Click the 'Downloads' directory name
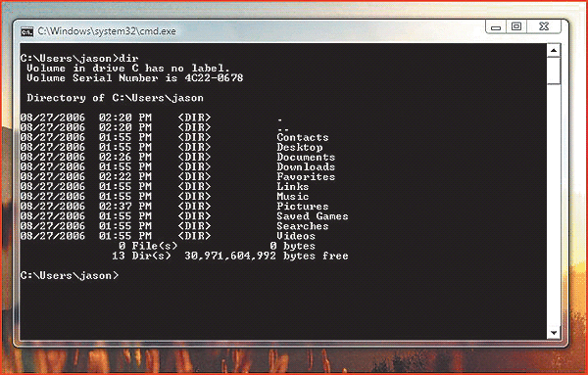The width and height of the screenshot is (588, 375). (306, 166)
